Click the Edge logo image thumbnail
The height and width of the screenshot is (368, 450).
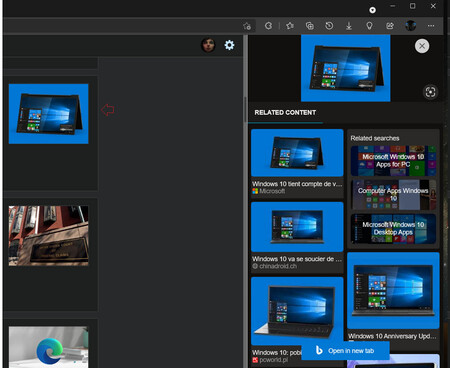click(x=49, y=347)
